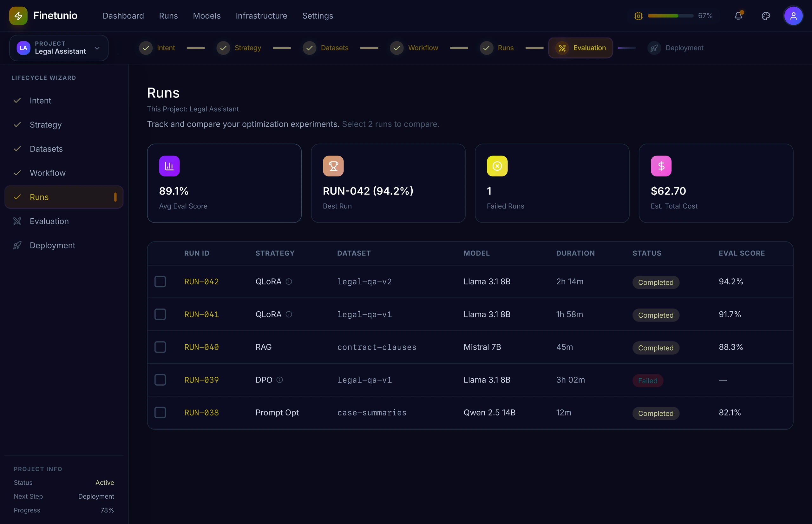Click the Best Run trophy icon
This screenshot has height=524, width=812.
click(333, 166)
